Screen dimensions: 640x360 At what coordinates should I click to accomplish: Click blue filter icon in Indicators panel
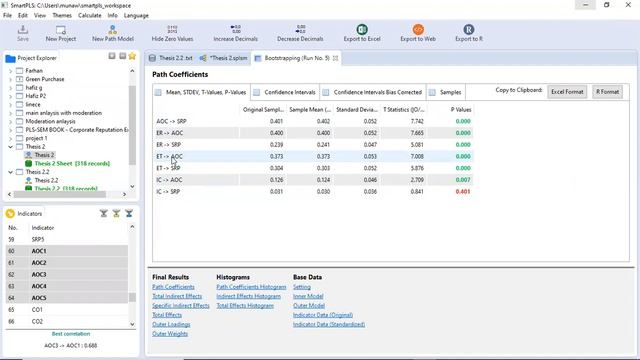tap(129, 213)
